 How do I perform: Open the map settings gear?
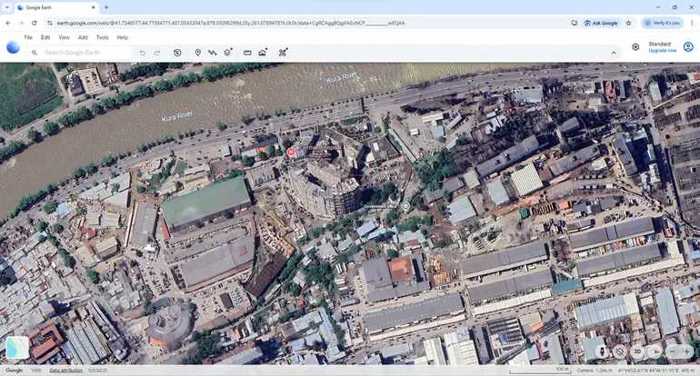(x=636, y=47)
